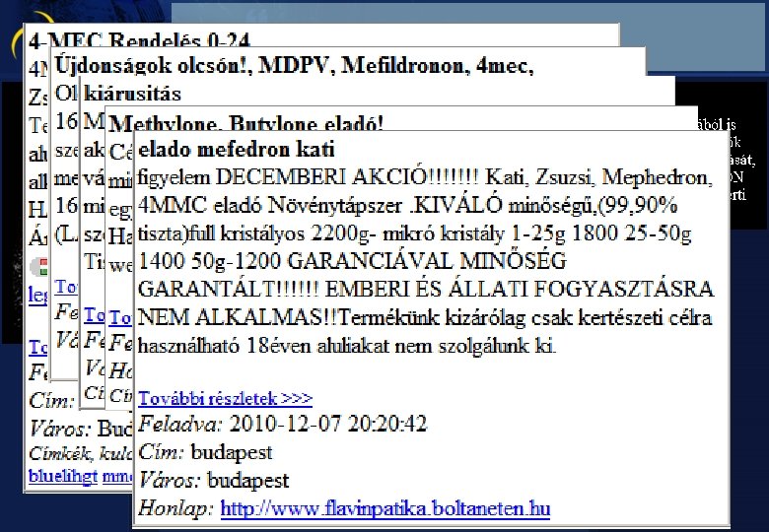Open the flavinpatika.boltaneten.hu Honlap link
This screenshot has height=532, width=769.
pos(384,508)
